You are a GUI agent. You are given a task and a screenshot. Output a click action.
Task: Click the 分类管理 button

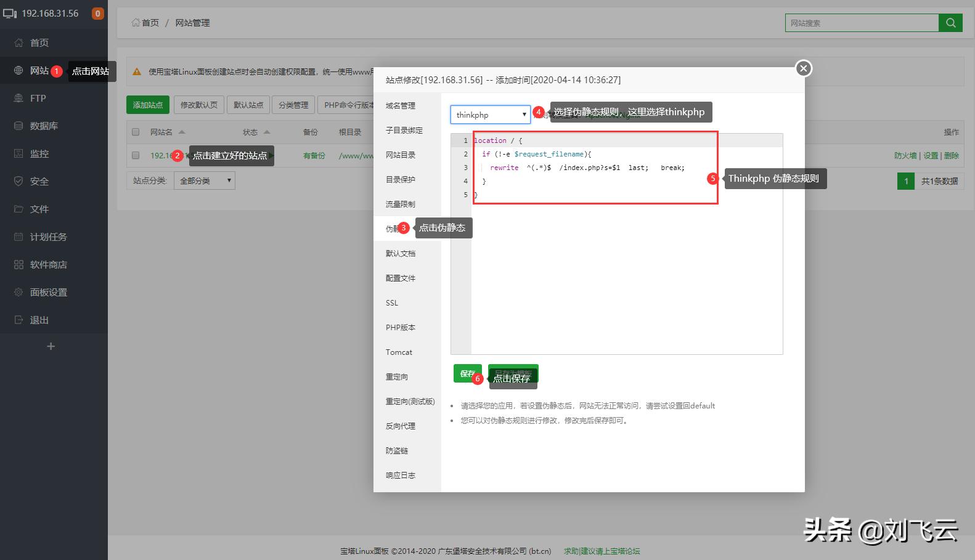coord(293,105)
